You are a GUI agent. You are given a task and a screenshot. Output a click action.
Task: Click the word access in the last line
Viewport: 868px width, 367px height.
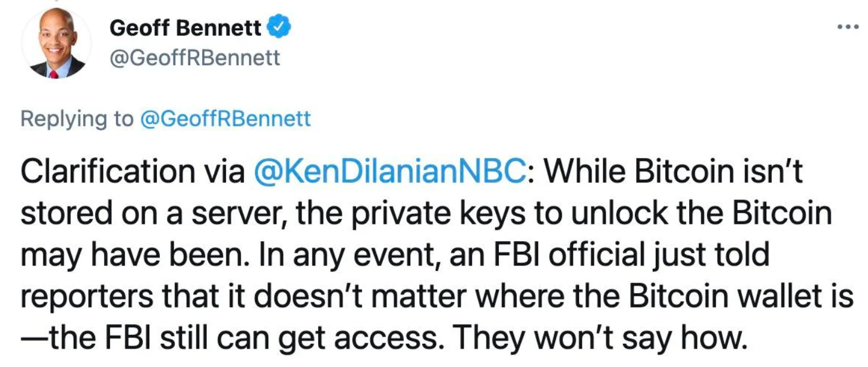388,336
